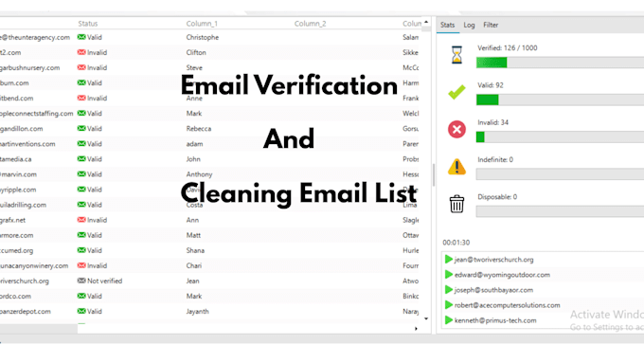Screen dimensions: 644x363
Task: Select the Not verified status cell
Action: (x=105, y=281)
